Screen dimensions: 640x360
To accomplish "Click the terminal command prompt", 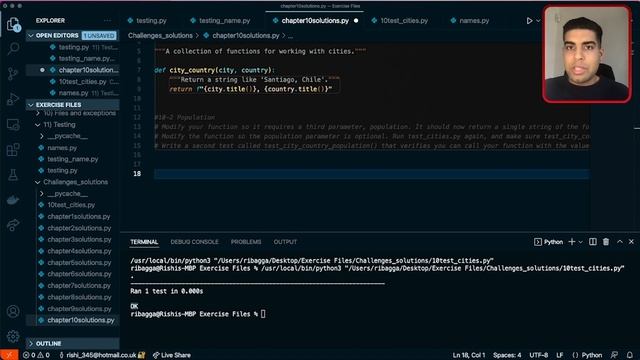I will coord(263,314).
